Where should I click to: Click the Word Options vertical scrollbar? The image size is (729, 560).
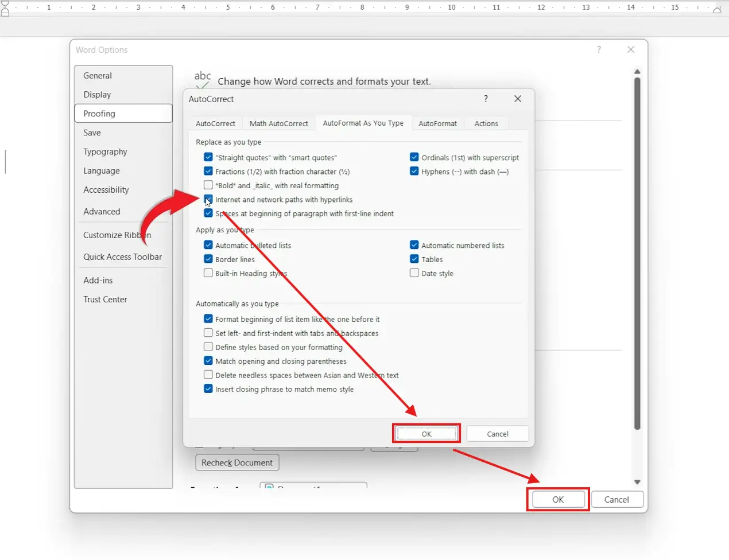click(x=637, y=254)
